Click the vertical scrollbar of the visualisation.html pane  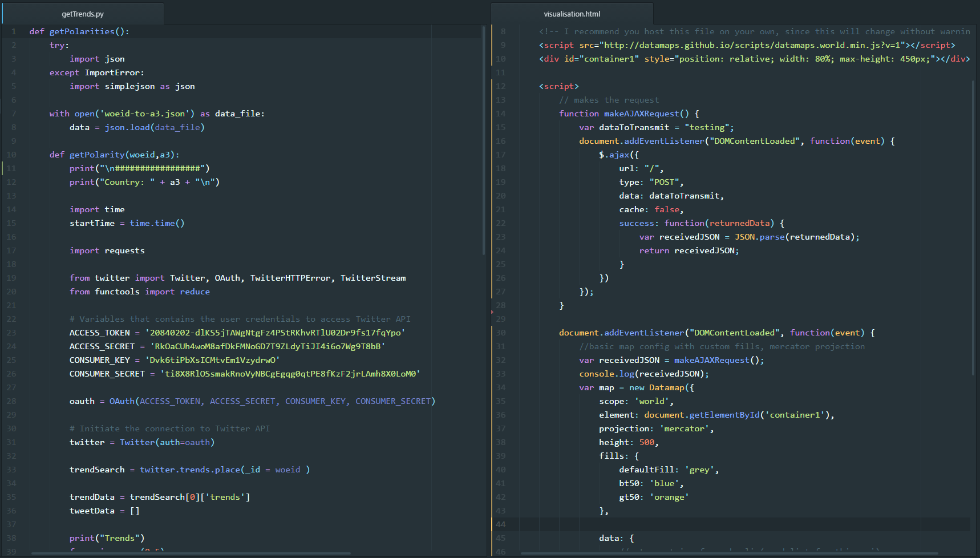pyautogui.click(x=973, y=228)
